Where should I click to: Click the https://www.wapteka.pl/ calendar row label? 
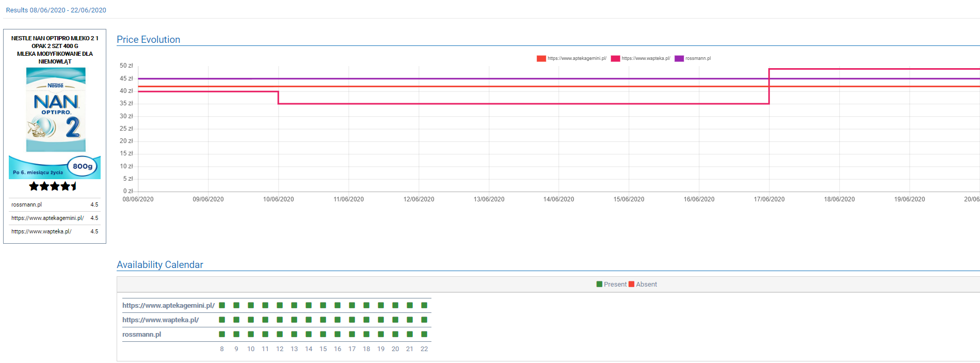click(x=160, y=320)
